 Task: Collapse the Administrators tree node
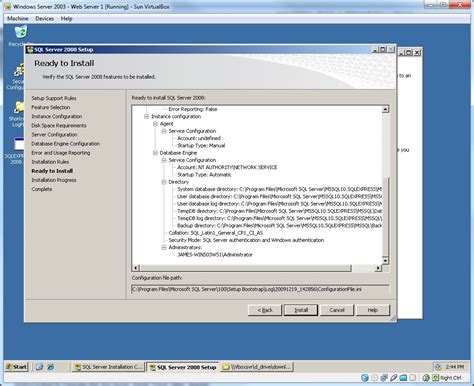164,247
